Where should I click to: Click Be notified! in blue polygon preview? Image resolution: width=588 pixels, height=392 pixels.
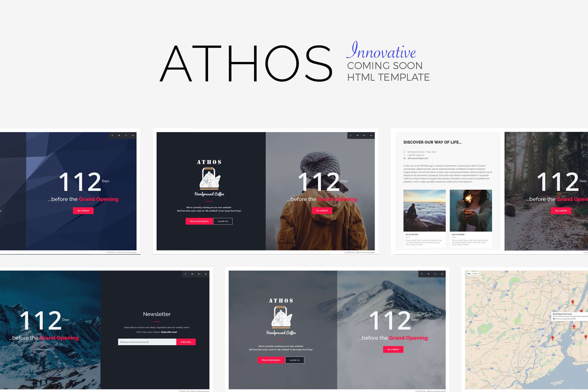[83, 211]
